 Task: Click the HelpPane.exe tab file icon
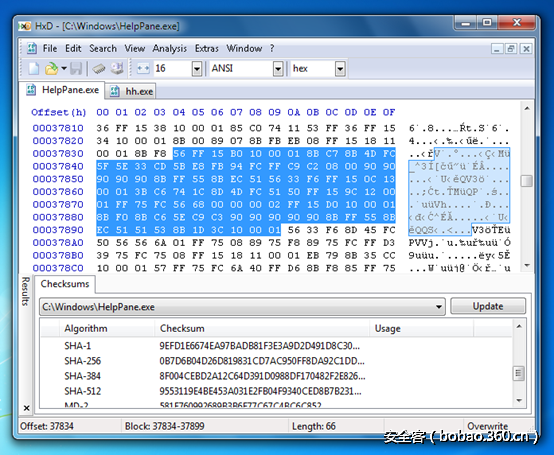pos(31,90)
